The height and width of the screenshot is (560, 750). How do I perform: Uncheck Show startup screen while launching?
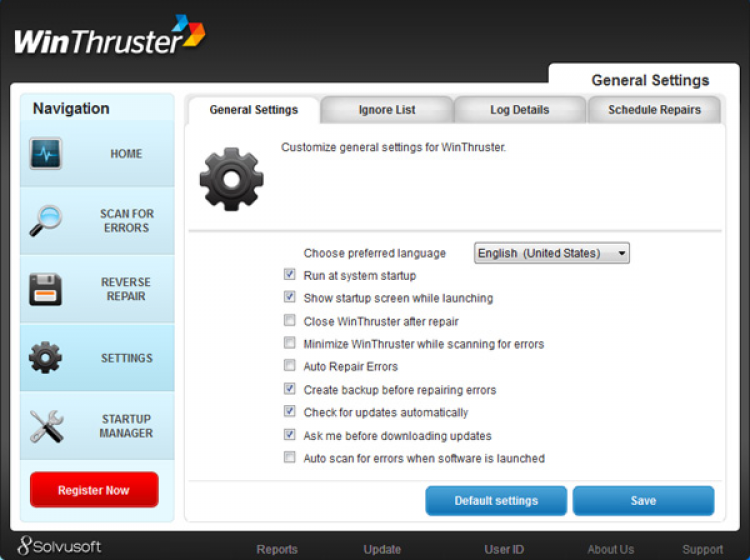[289, 297]
